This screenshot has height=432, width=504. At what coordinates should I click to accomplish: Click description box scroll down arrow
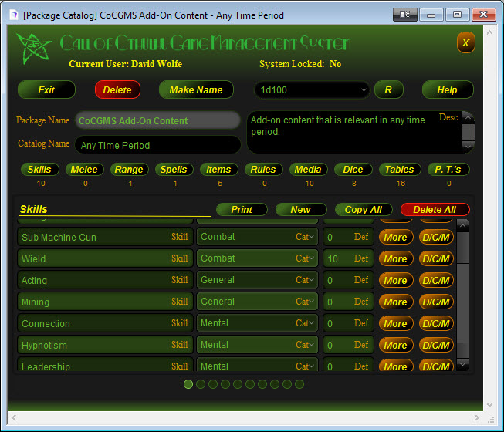pos(468,147)
